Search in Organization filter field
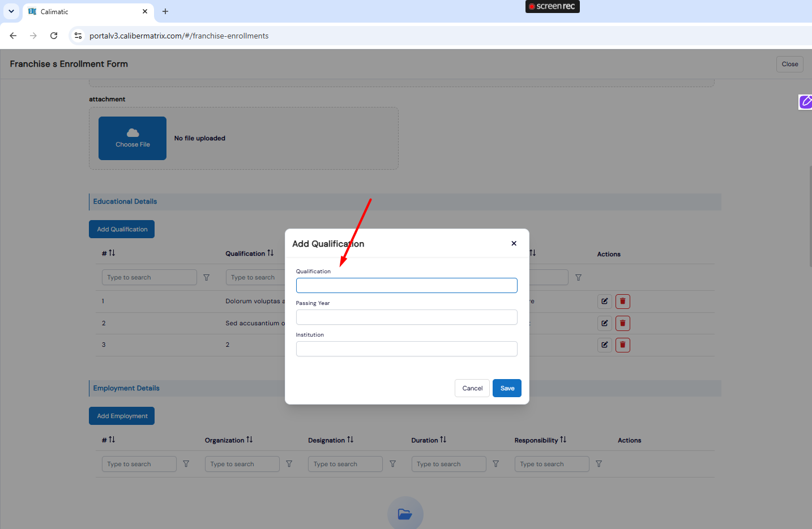Image resolution: width=812 pixels, height=529 pixels. pyautogui.click(x=242, y=464)
